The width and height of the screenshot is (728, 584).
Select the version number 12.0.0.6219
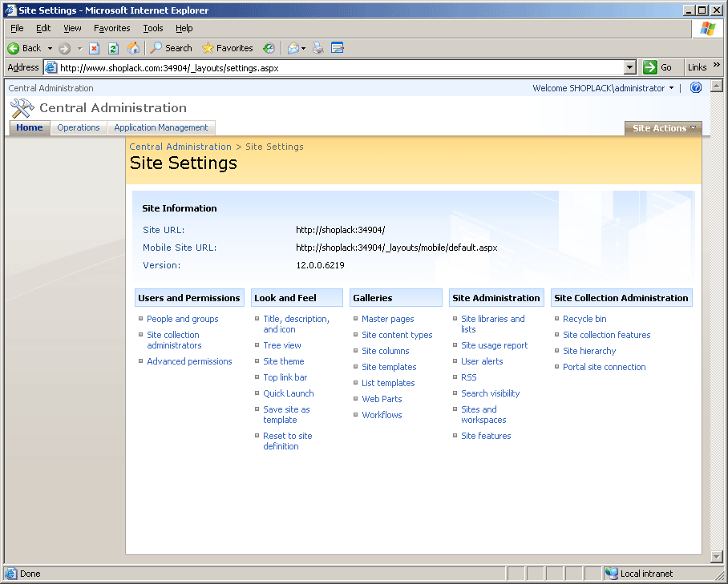[x=320, y=265]
